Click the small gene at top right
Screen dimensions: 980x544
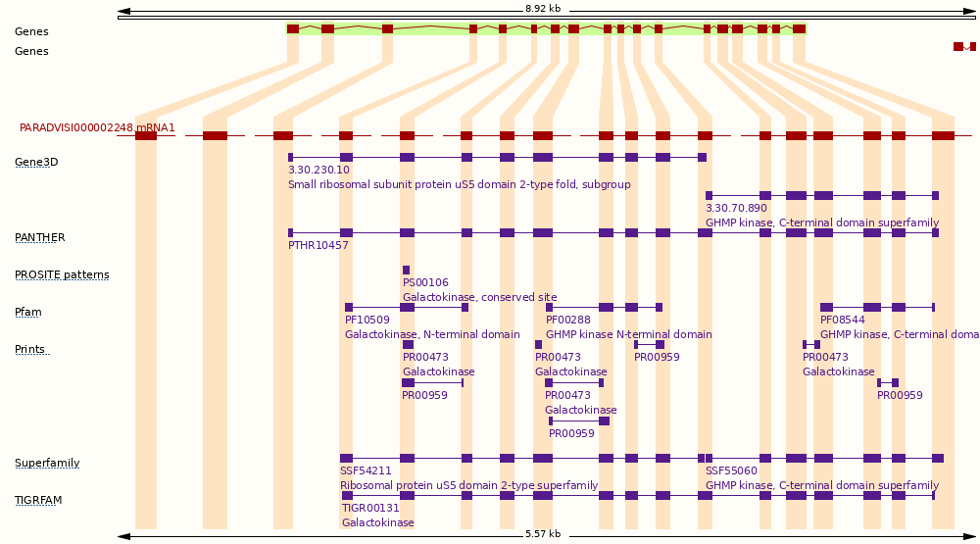click(x=964, y=47)
